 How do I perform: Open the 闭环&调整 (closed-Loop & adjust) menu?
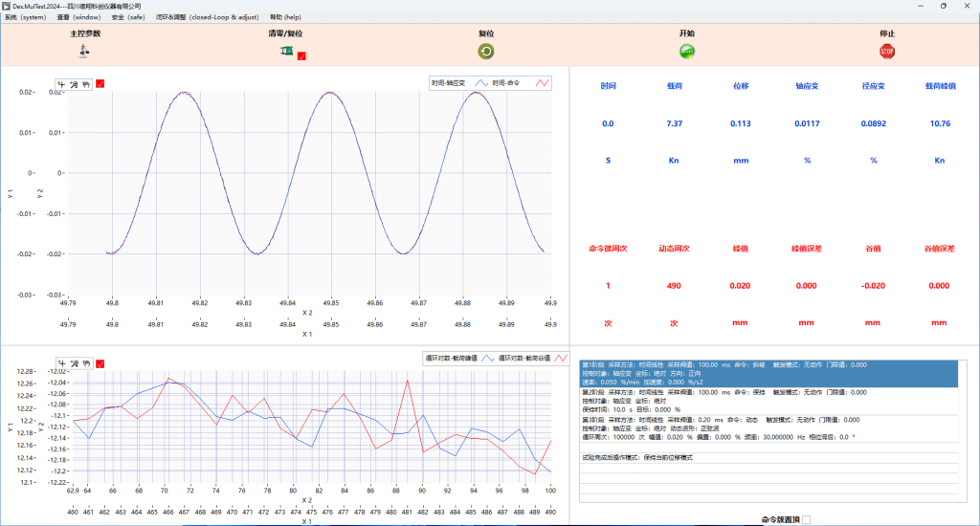(x=209, y=17)
